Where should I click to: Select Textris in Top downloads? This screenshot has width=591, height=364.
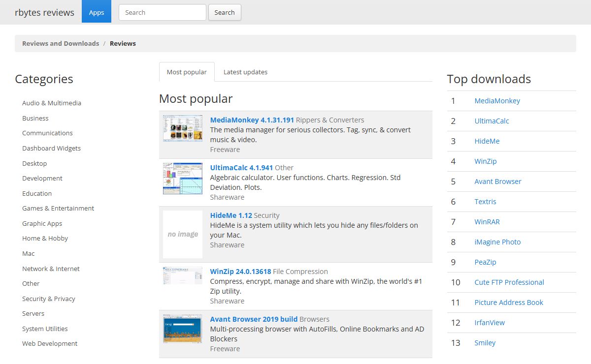(485, 202)
